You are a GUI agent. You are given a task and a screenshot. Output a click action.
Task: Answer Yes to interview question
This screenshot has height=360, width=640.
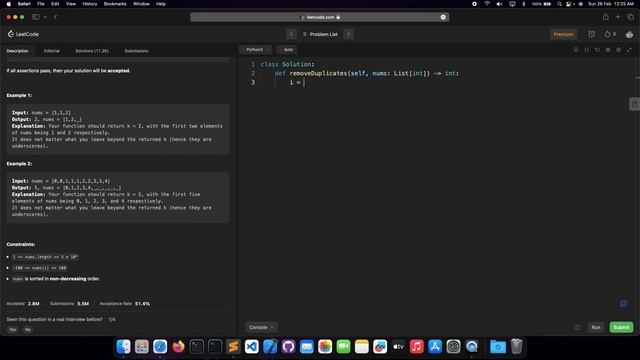[13, 329]
